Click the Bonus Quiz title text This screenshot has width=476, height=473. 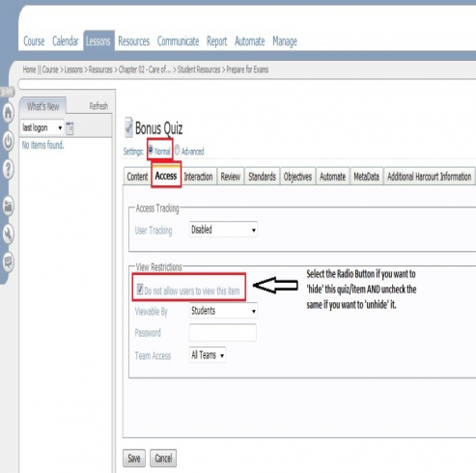coord(159,128)
